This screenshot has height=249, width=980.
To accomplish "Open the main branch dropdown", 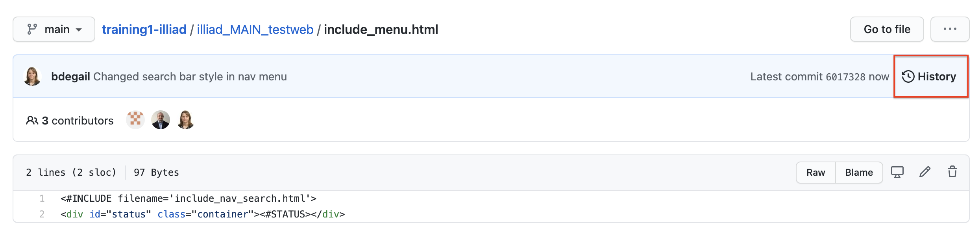I will click(x=54, y=30).
